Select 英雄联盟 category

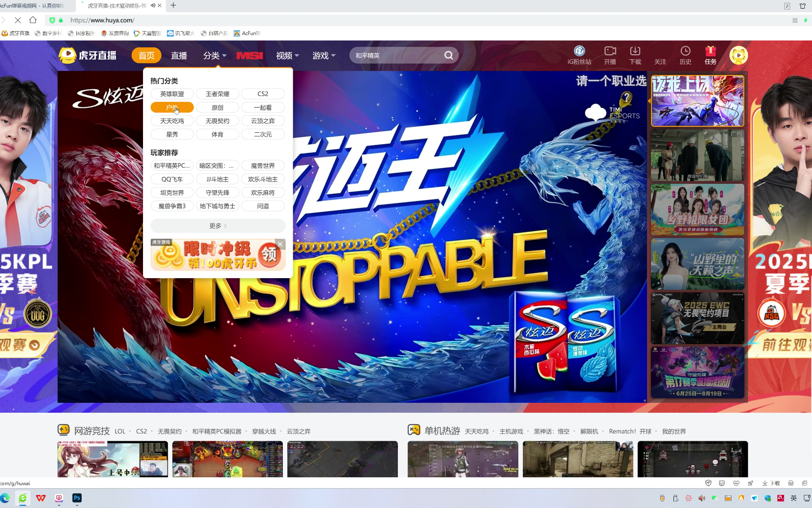coord(172,94)
